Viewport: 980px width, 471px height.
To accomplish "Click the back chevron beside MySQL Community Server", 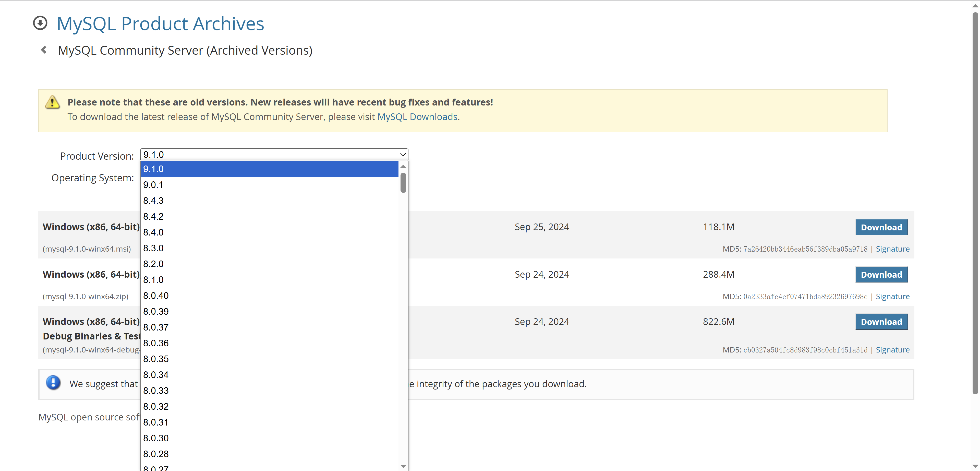I will click(x=44, y=50).
